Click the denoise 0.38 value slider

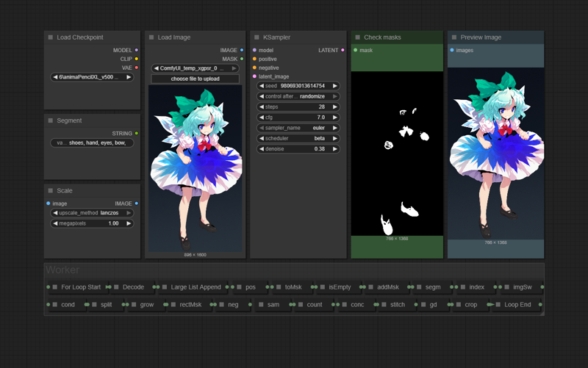(298, 149)
